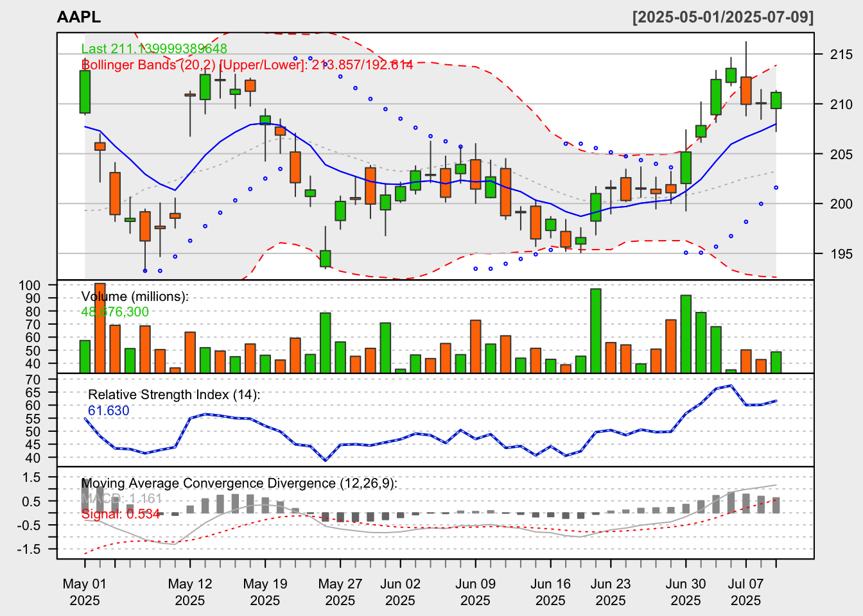Click the 210 price axis label
The image size is (863, 616).
pyautogui.click(x=841, y=104)
